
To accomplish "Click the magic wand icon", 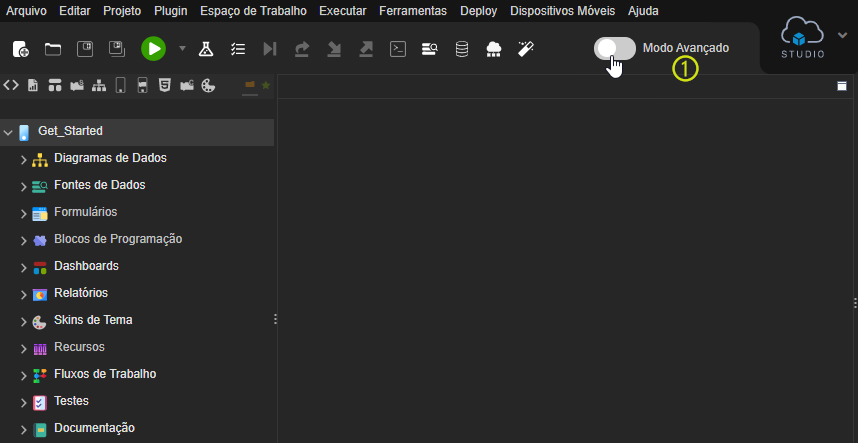I will pos(526,49).
